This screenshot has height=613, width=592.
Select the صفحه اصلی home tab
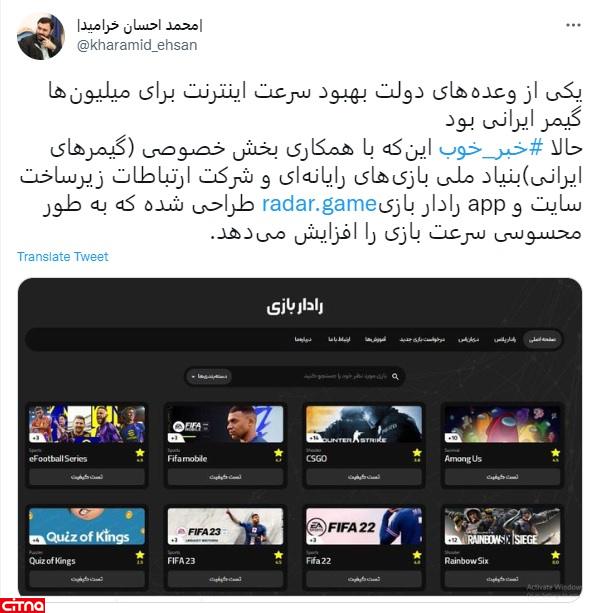click(x=542, y=339)
